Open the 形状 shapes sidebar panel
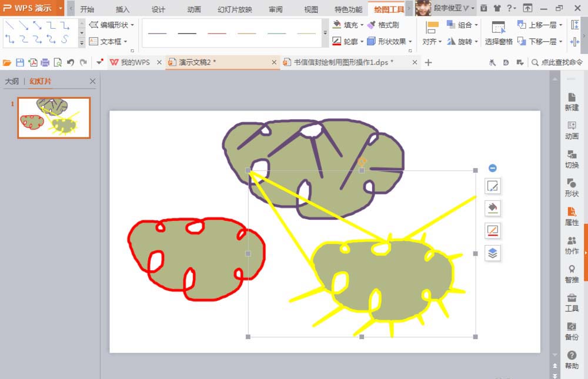The height and width of the screenshot is (379, 588). pyautogui.click(x=572, y=188)
